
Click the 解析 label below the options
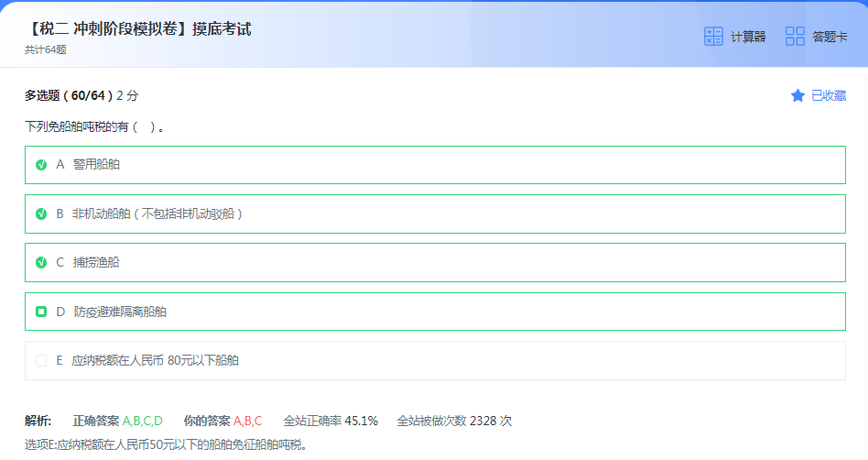pos(38,422)
